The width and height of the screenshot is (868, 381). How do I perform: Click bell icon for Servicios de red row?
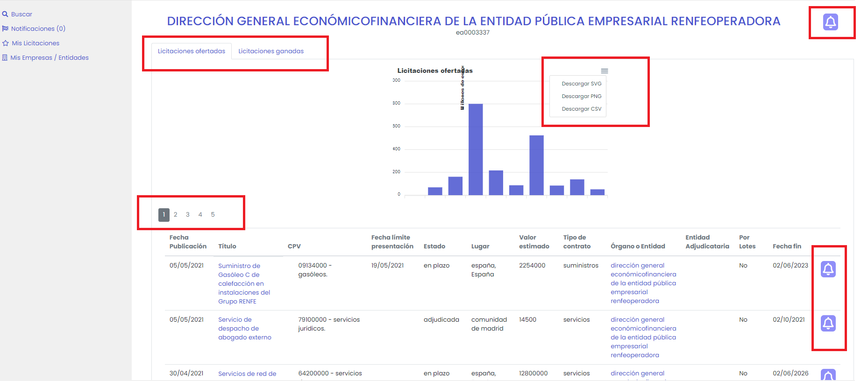828,375
